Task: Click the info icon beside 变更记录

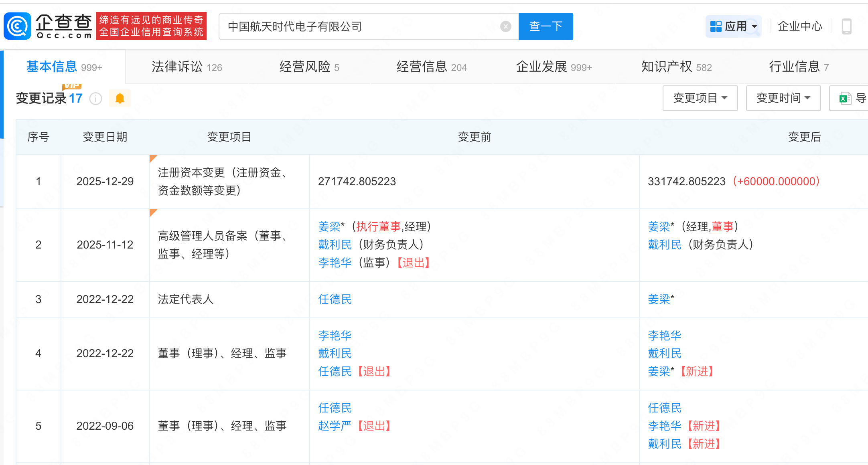Action: (x=95, y=98)
